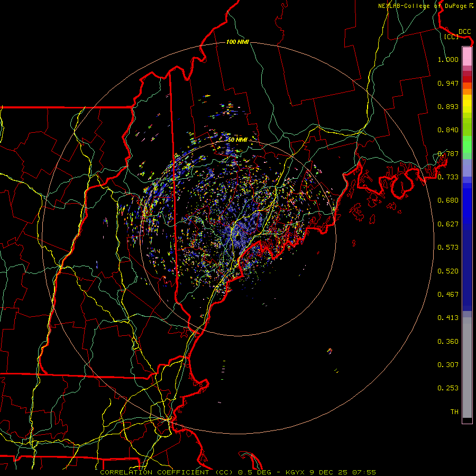476x476 pixels.
Task: Click the 0.253 scale value
Action: pyautogui.click(x=448, y=388)
